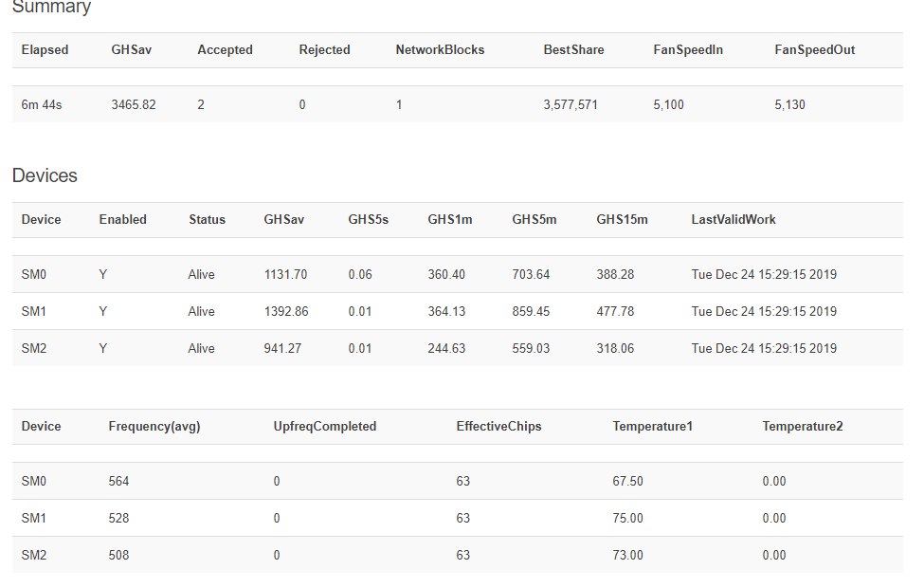Click the GHS5m value 703.64
This screenshot has height=588, width=924.
click(x=531, y=274)
